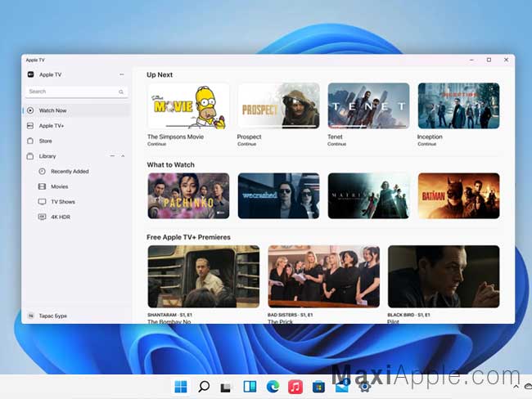
Task: Click the Watch Now play circle icon
Action: [x=30, y=110]
